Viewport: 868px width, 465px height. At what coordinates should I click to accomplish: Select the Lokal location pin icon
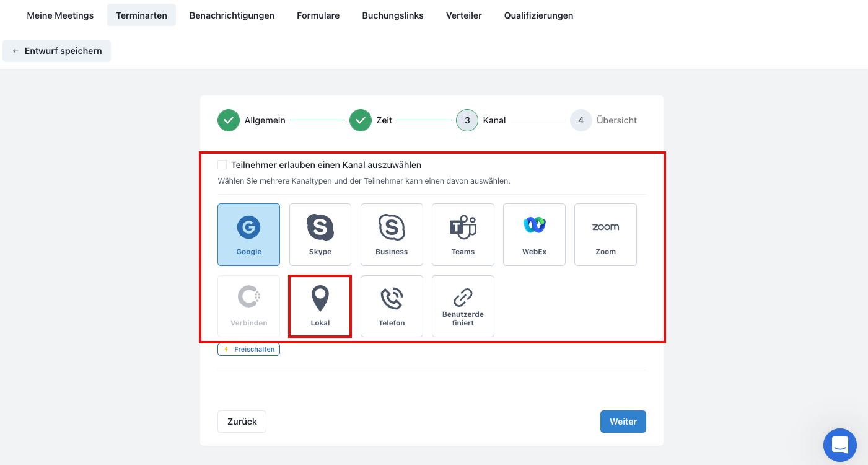(320, 299)
